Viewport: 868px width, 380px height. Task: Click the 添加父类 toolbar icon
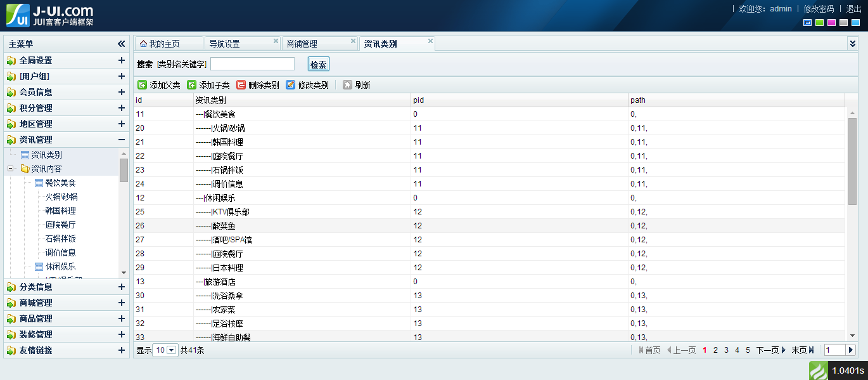coord(143,85)
